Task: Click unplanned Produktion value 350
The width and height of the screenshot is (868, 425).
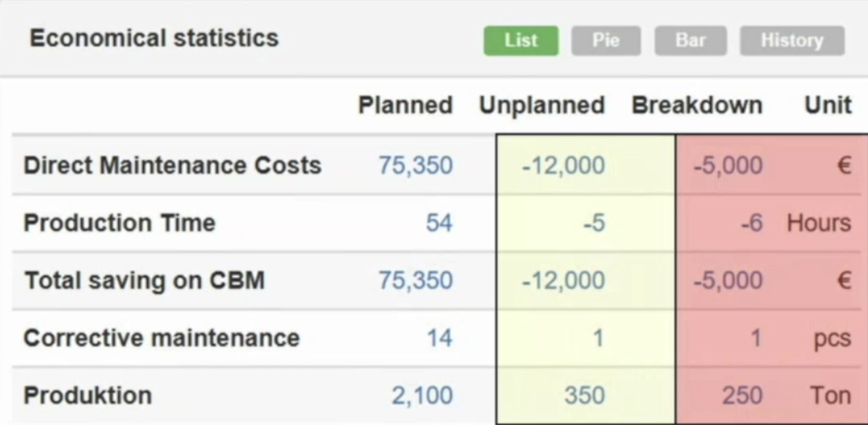Action: 584,395
